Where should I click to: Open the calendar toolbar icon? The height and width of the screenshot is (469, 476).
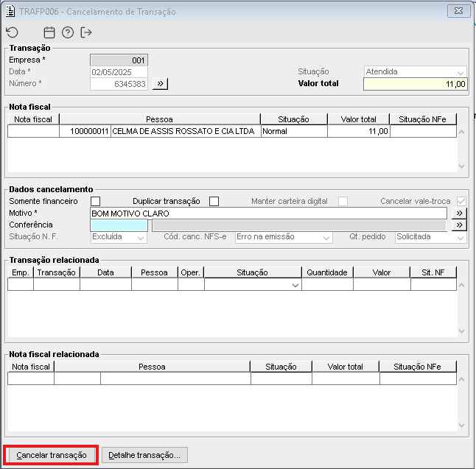point(49,32)
